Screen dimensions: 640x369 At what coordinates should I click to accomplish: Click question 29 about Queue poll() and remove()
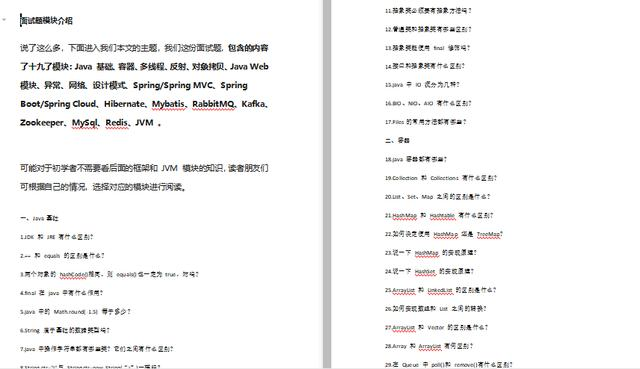point(449,365)
